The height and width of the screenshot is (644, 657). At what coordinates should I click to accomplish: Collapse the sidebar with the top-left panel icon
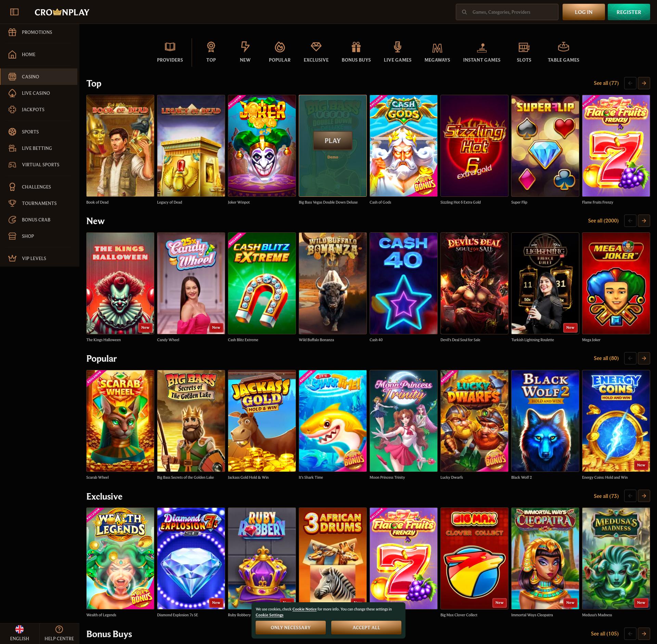[x=14, y=11]
